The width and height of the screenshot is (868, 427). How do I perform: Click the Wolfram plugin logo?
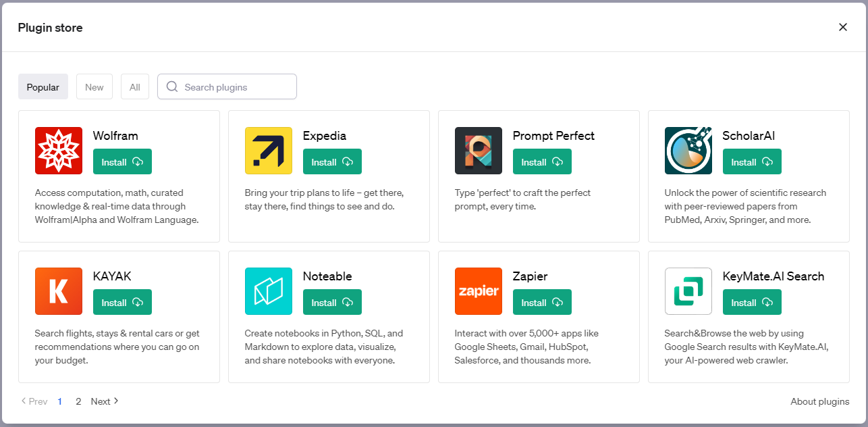click(x=59, y=151)
